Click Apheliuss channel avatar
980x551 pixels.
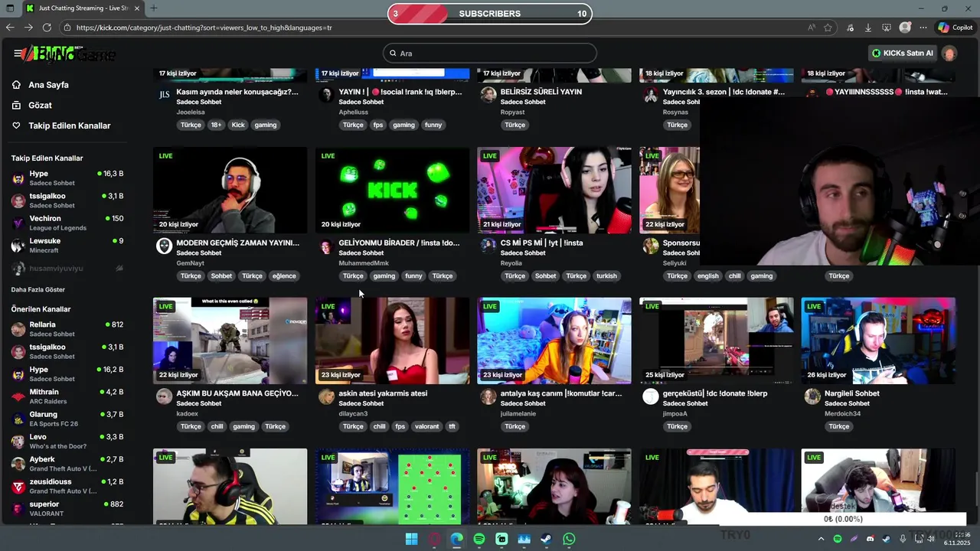coord(326,95)
